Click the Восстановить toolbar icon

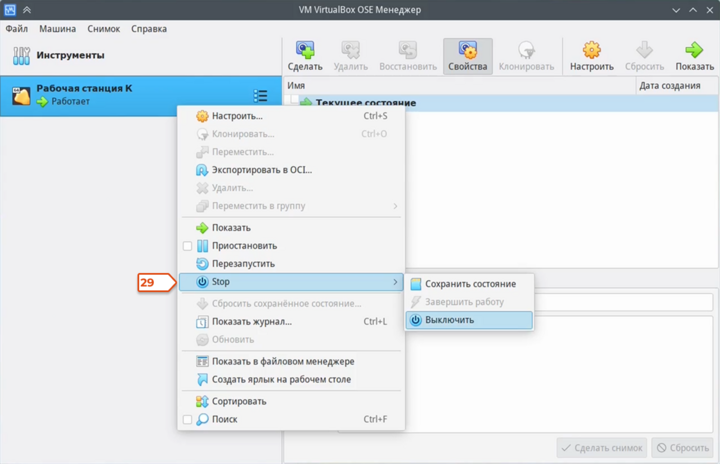click(408, 50)
